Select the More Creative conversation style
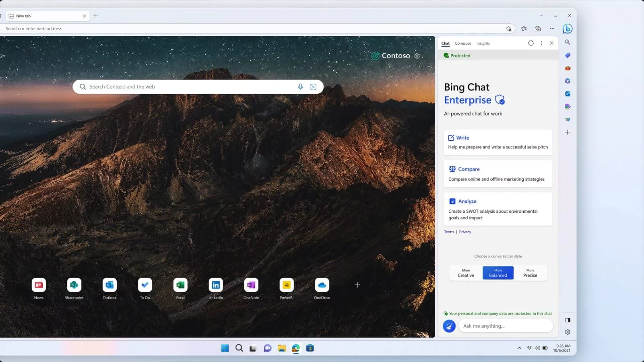The width and height of the screenshot is (644, 362). coord(465,273)
